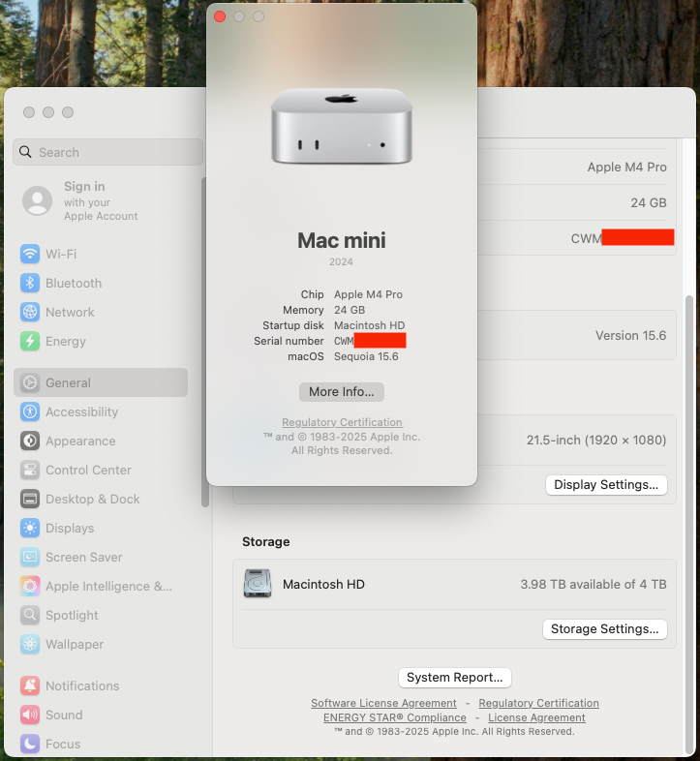
Task: Click the Macintosh HD disk icon
Action: click(x=258, y=584)
